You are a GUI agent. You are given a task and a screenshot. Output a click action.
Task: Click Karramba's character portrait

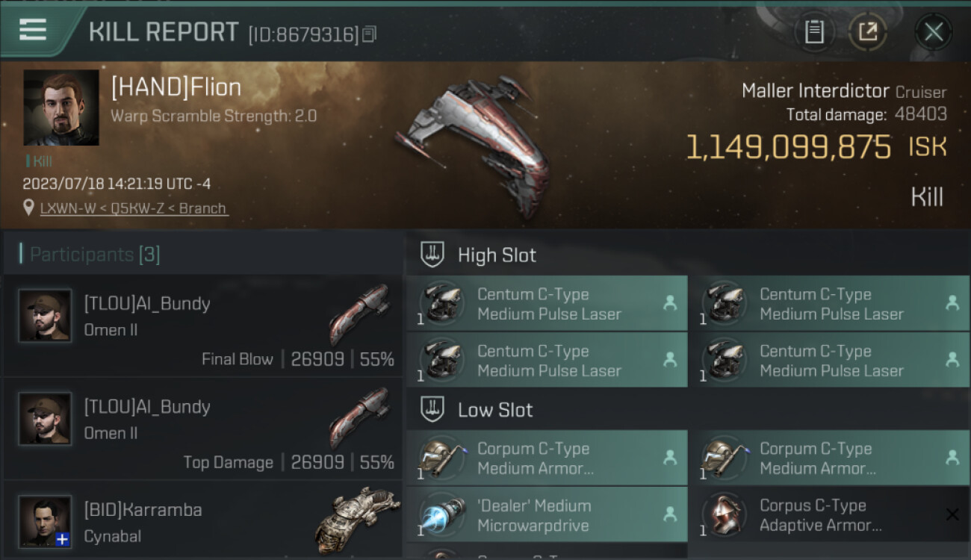coord(45,521)
